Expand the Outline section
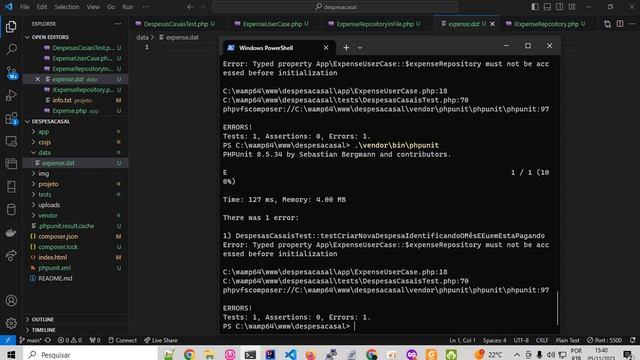Image resolution: width=640 pixels, height=360 pixels. [42, 319]
